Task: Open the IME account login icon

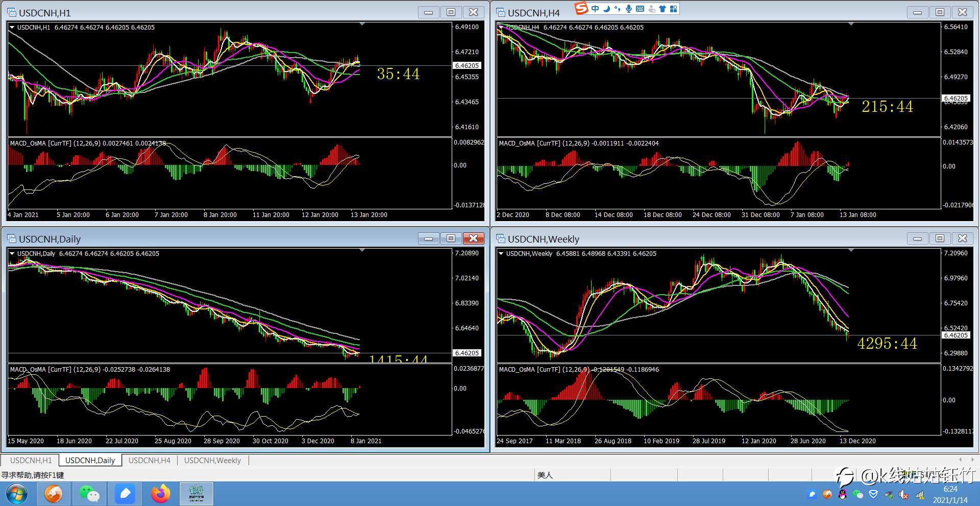Action: (651, 9)
